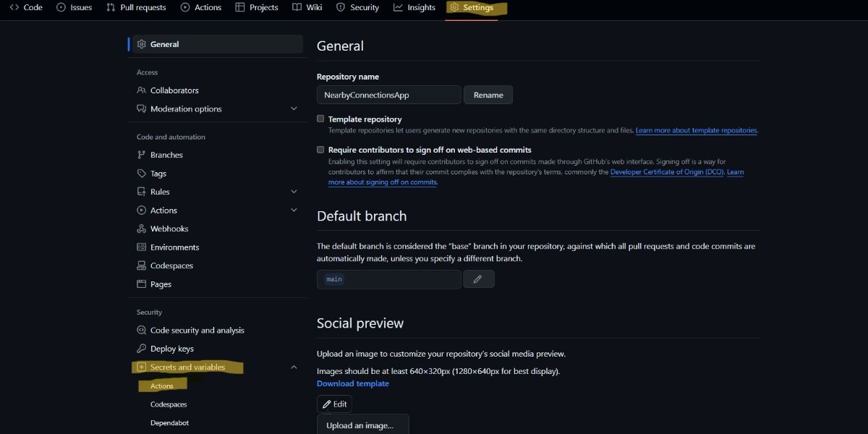Image resolution: width=868 pixels, height=434 pixels.
Task: Expand the Moderation options chevron
Action: pos(294,109)
